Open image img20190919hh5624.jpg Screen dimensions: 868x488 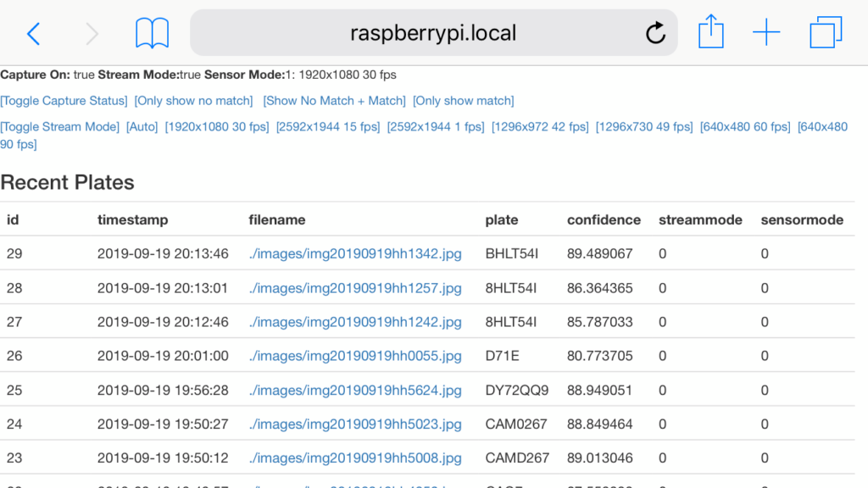pyautogui.click(x=356, y=391)
